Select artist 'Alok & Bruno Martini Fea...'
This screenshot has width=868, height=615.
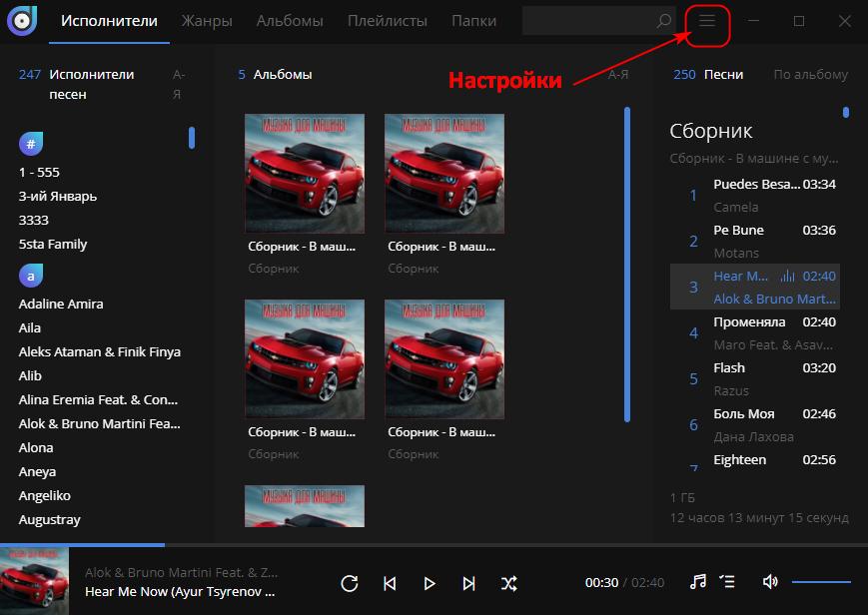click(x=99, y=423)
